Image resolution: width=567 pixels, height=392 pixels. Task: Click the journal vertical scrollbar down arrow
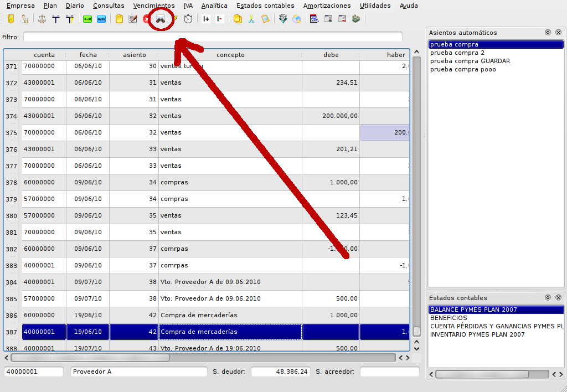click(x=416, y=349)
